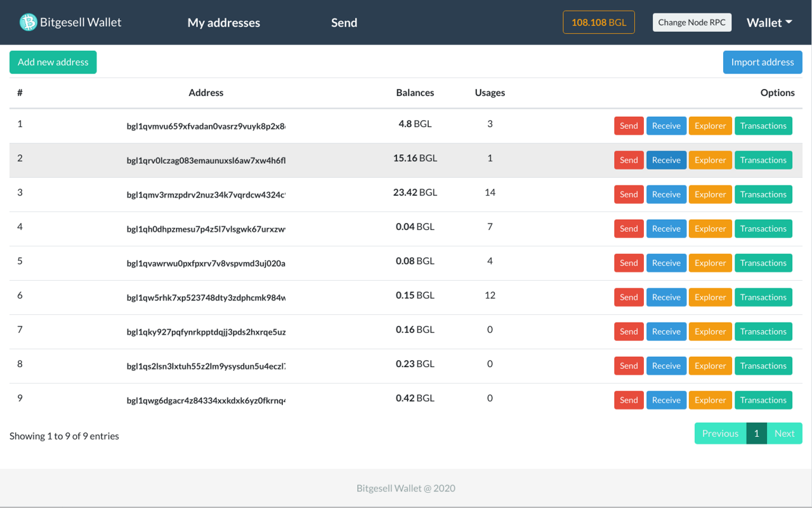This screenshot has width=812, height=508.
Task: Open Explorer for the 0.04 BGL address
Action: 710,229
